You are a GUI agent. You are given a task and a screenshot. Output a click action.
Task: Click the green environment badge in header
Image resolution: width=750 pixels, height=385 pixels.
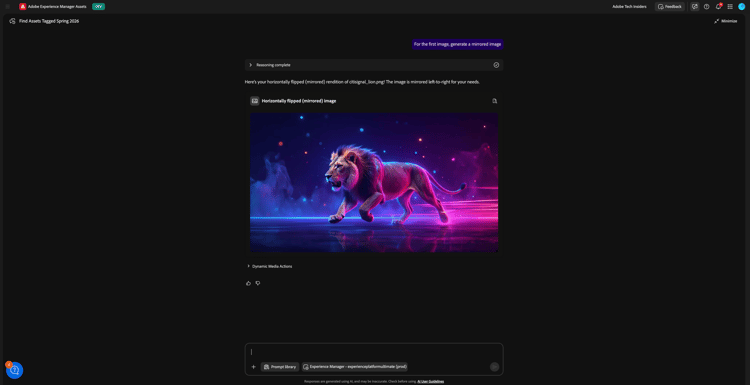coord(99,7)
